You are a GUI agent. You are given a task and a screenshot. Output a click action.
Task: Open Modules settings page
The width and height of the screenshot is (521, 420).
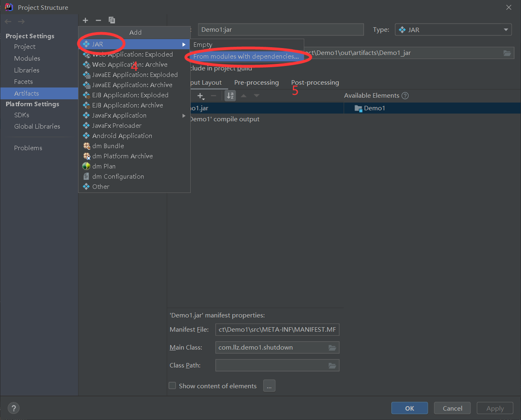(27, 58)
